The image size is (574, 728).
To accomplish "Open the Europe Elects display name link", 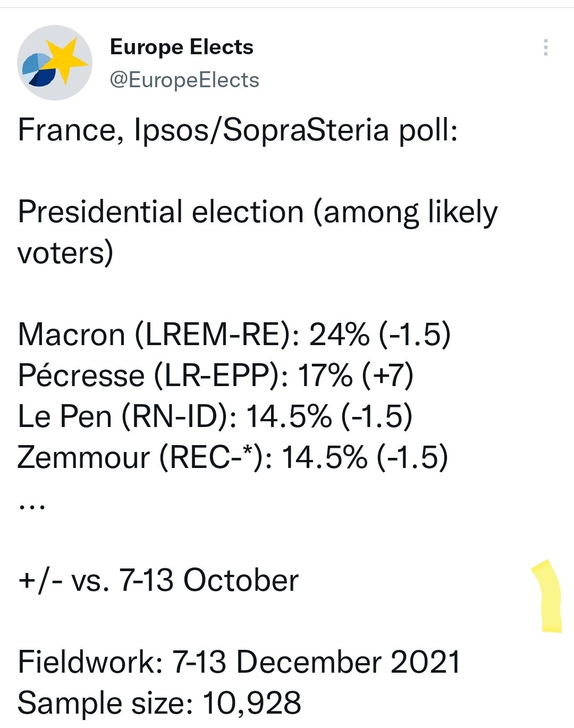I will click(x=181, y=47).
